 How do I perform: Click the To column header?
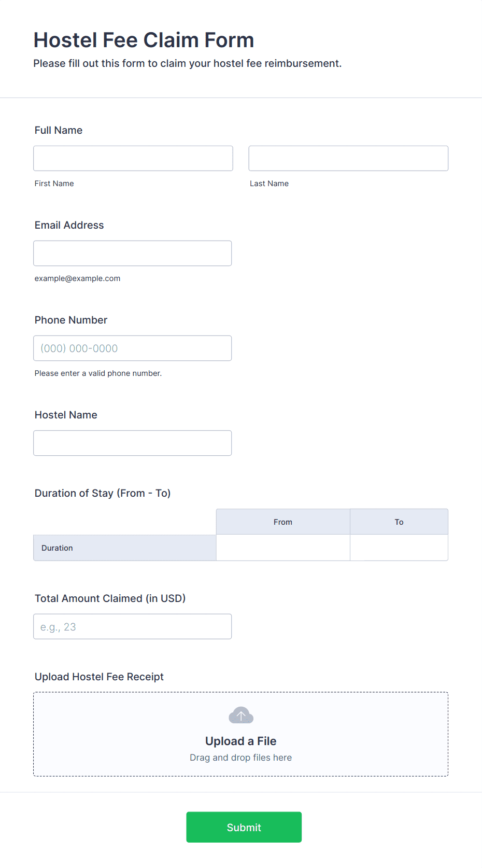point(399,522)
